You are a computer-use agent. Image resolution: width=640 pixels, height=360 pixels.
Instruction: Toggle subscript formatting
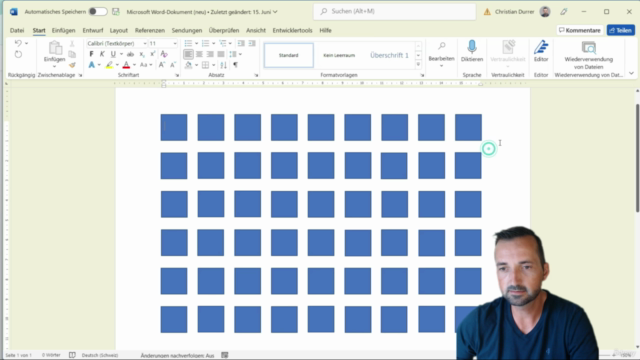tap(142, 54)
